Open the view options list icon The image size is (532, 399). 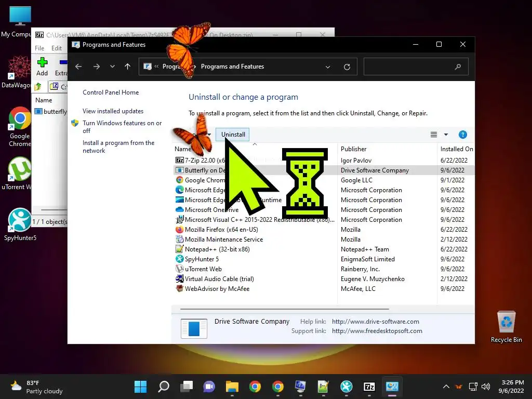pos(434,135)
